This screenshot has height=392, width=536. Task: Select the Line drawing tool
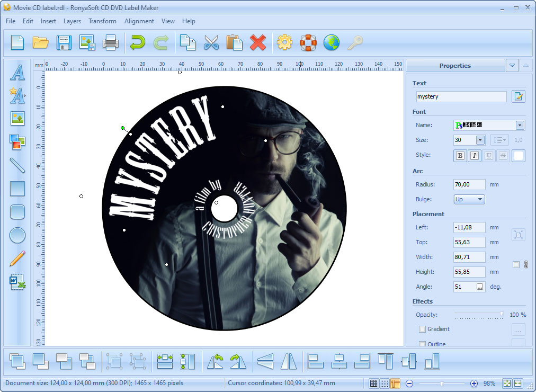(x=17, y=166)
